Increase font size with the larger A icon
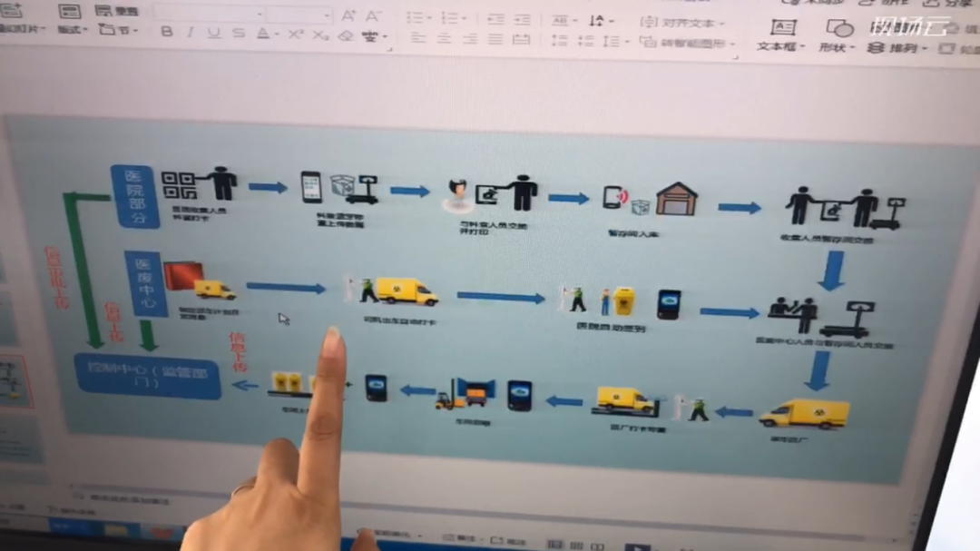980x551 pixels. click(x=349, y=16)
